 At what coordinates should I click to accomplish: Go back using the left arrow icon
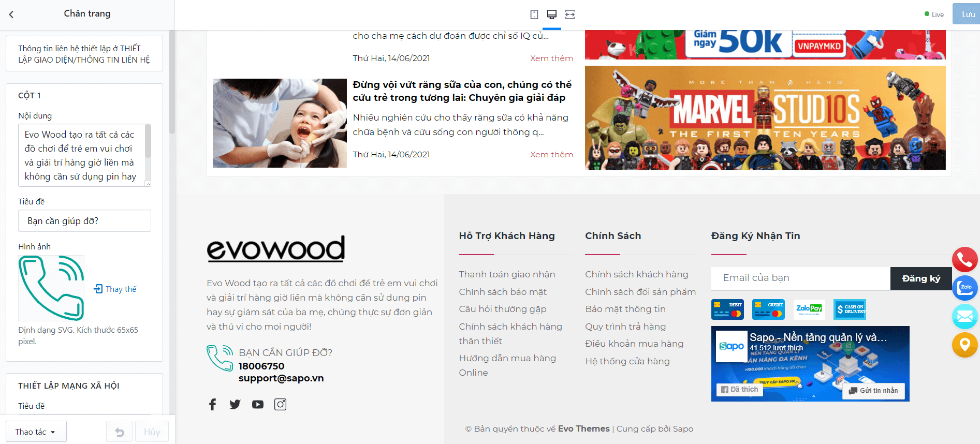coord(11,14)
